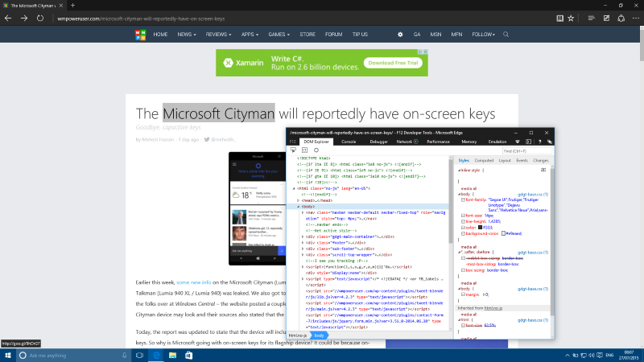Expand the footer div node
This screenshot has height=362, width=644.
pyautogui.click(x=303, y=243)
